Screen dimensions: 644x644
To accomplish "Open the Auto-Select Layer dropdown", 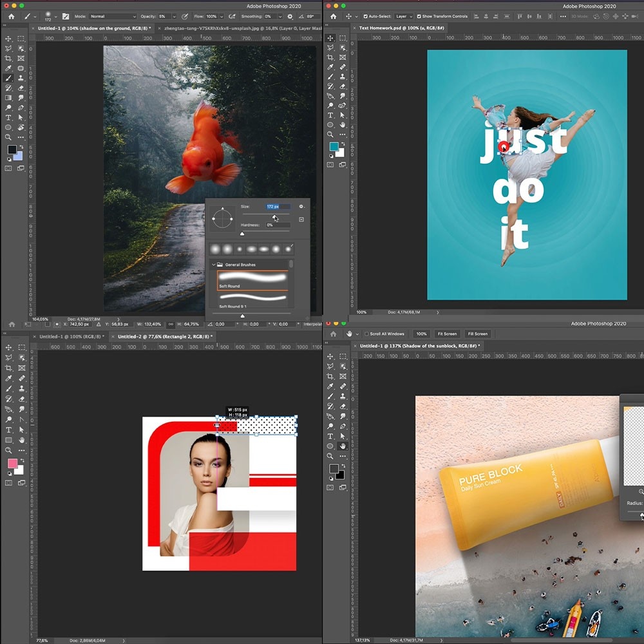I will tap(403, 16).
